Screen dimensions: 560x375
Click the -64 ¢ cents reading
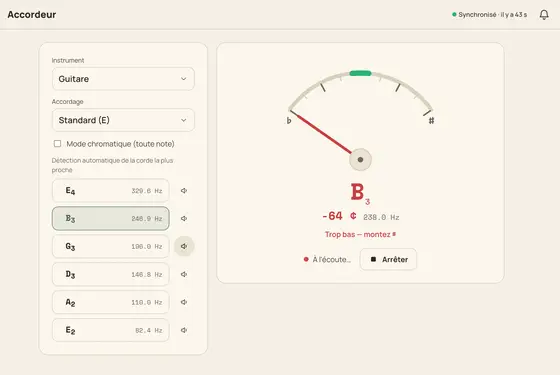(339, 216)
